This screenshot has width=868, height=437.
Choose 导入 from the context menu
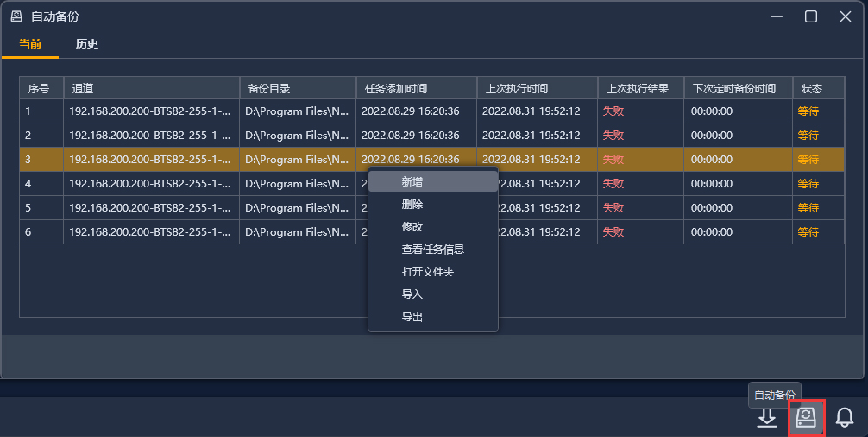tap(433, 294)
